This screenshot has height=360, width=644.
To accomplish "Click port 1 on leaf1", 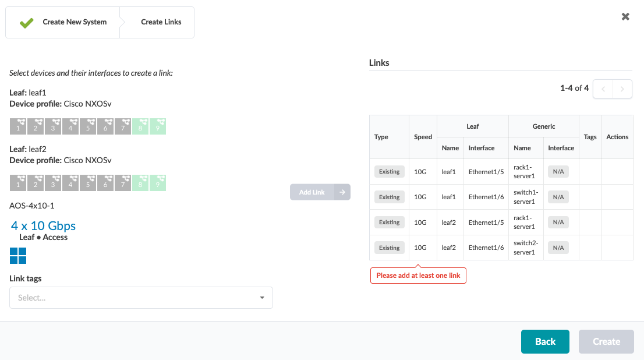I will (x=18, y=126).
